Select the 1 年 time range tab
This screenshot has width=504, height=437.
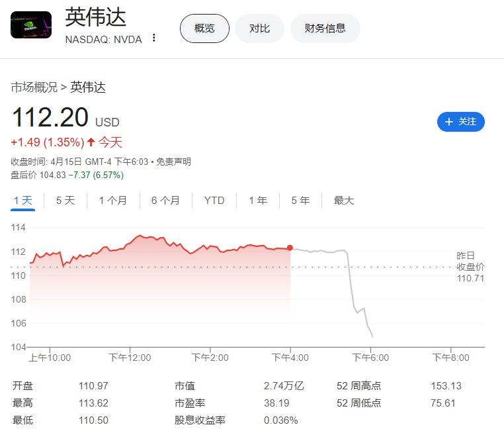(x=258, y=201)
